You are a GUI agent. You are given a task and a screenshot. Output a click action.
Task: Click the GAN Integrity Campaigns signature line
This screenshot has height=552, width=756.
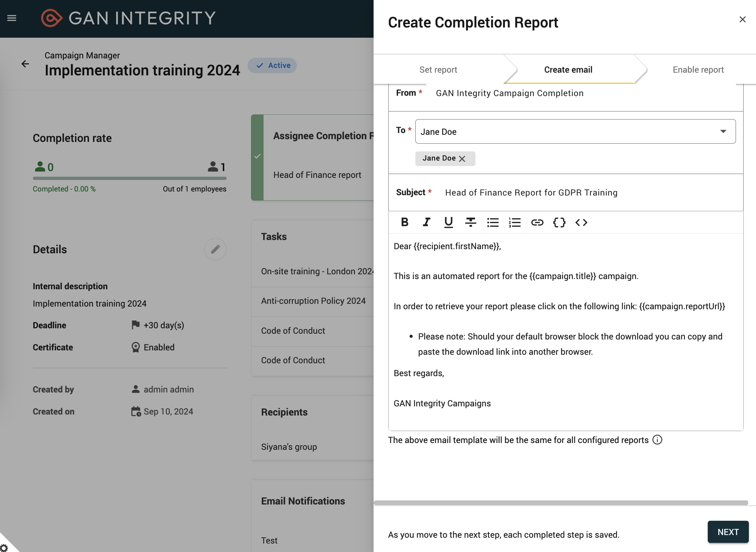(x=442, y=403)
